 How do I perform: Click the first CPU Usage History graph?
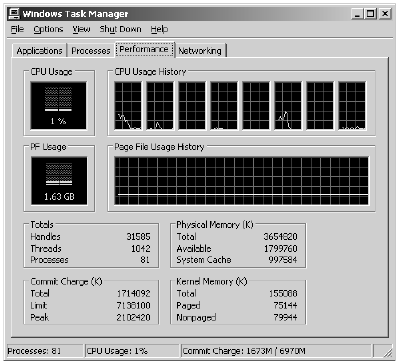point(128,106)
